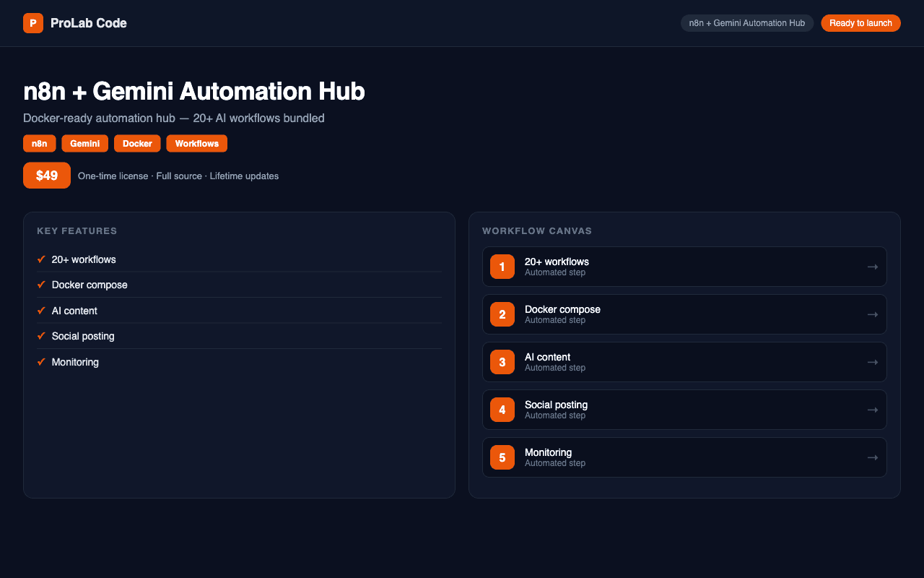Click the checkmark beside Social posting feature
The height and width of the screenshot is (578, 924).
pos(41,336)
